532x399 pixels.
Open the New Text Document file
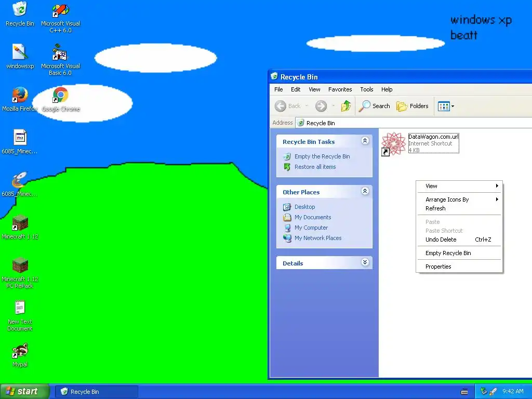[x=20, y=308]
